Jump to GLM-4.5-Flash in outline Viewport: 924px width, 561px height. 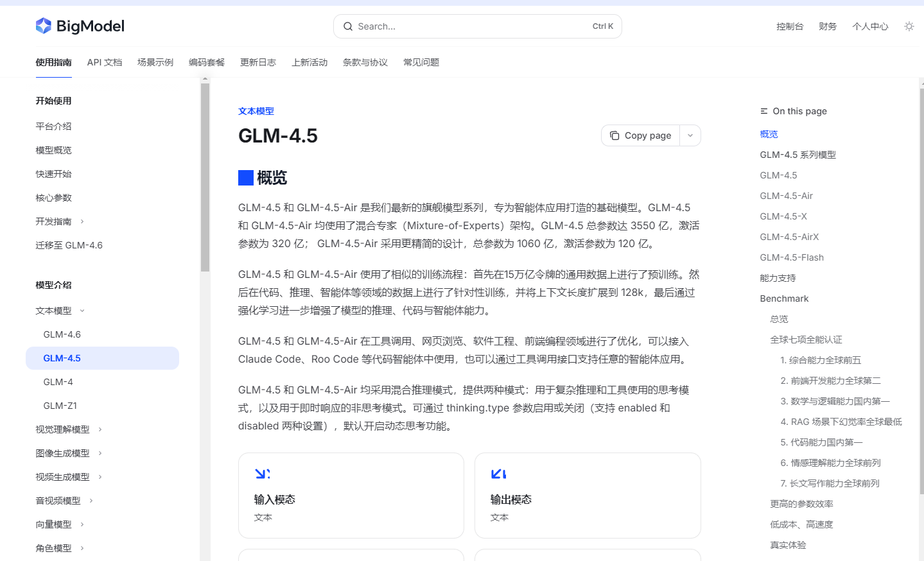[792, 257]
